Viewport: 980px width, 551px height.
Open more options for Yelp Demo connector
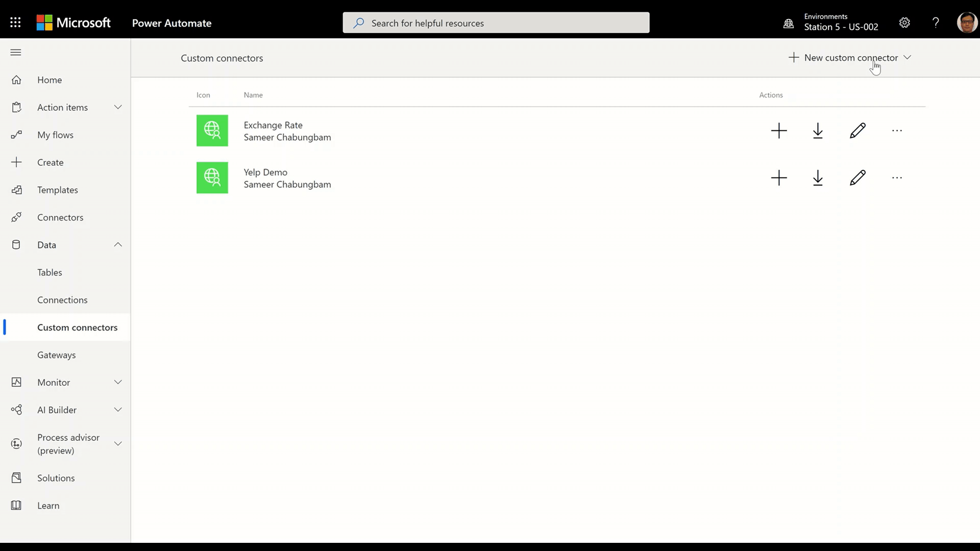pos(897,178)
